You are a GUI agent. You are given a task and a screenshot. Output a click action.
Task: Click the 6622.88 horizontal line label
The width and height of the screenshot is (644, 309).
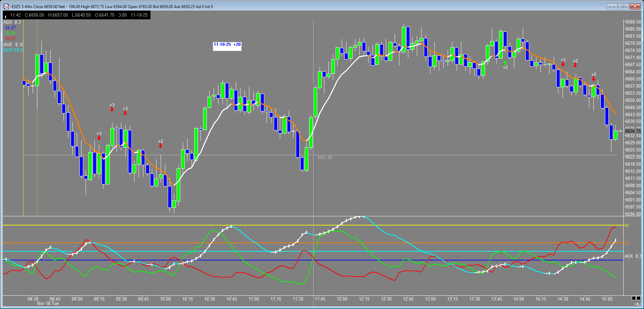(x=325, y=158)
